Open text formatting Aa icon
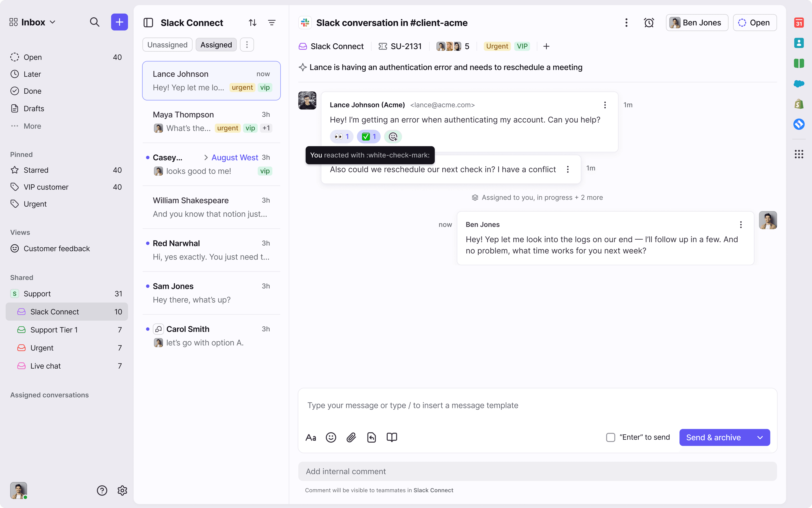 (311, 438)
